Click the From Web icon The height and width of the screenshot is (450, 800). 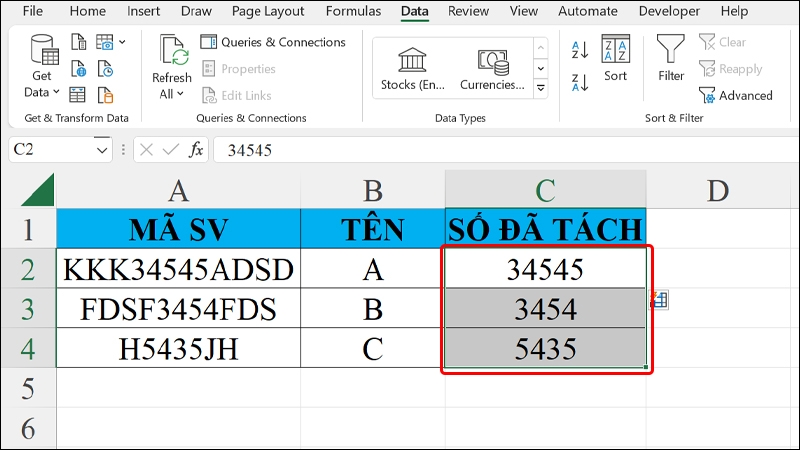tap(78, 68)
